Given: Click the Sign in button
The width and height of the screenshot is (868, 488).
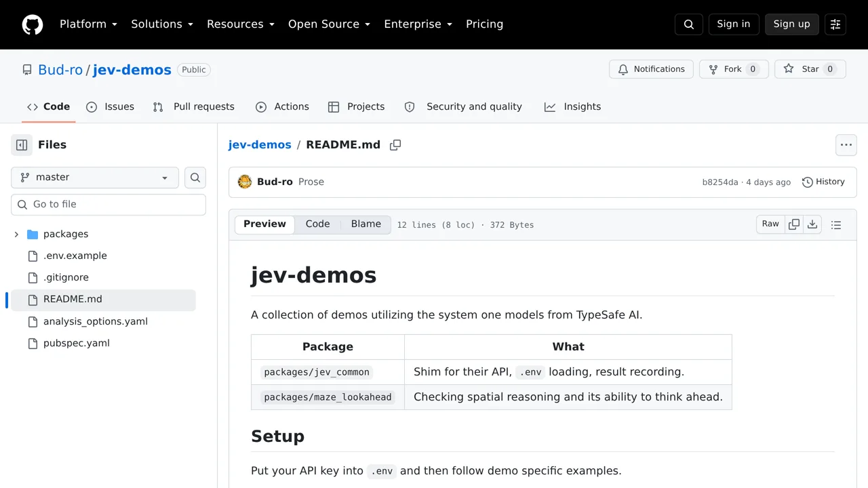Looking at the screenshot, I should 734,24.
